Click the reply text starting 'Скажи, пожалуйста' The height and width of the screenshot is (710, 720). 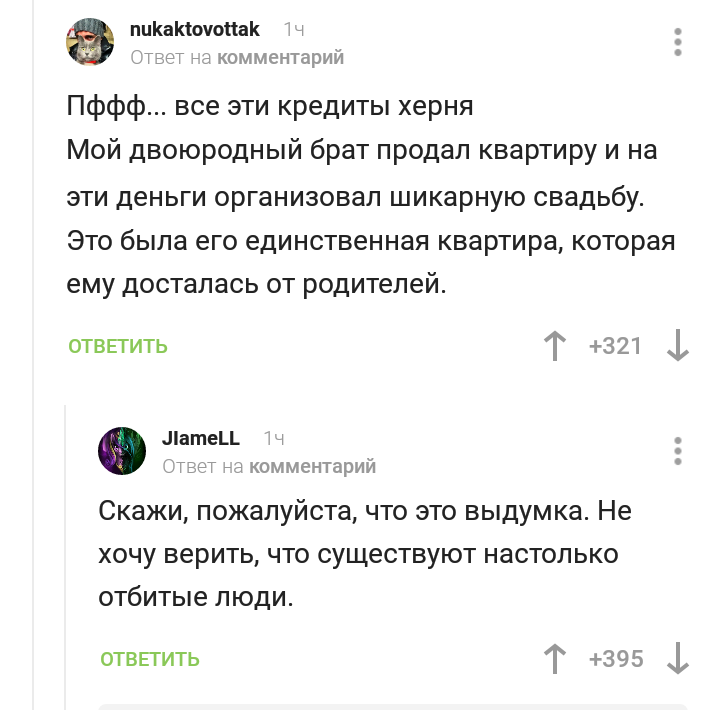click(365, 554)
